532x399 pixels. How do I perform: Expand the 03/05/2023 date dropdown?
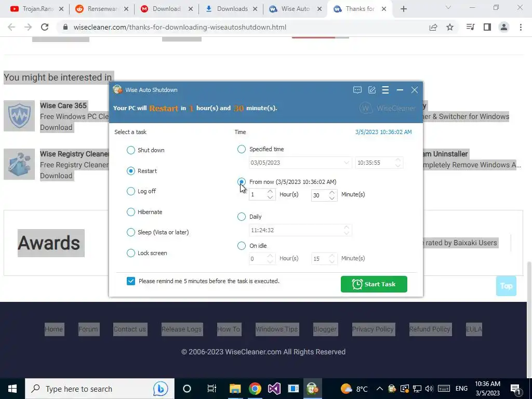pyautogui.click(x=346, y=163)
